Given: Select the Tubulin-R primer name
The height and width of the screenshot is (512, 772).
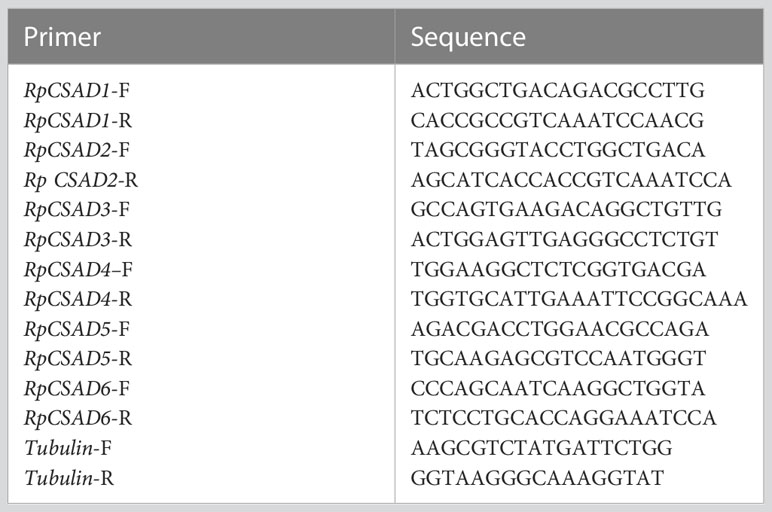Looking at the screenshot, I should 69,478.
